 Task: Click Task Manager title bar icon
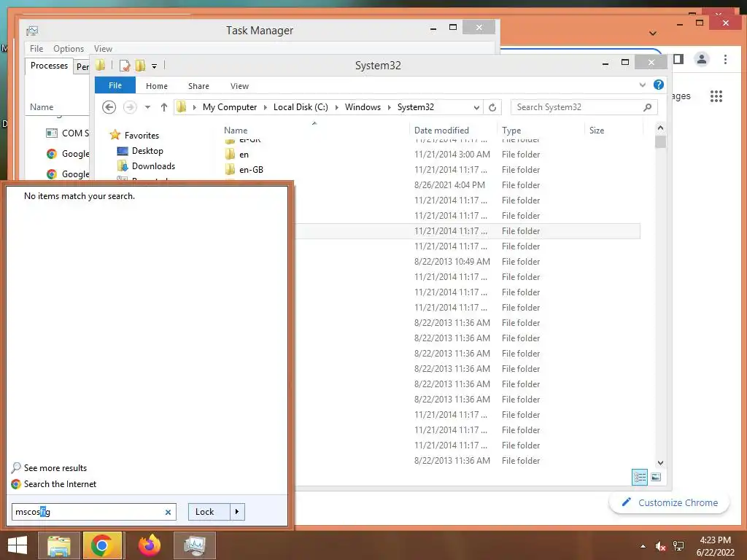32,31
